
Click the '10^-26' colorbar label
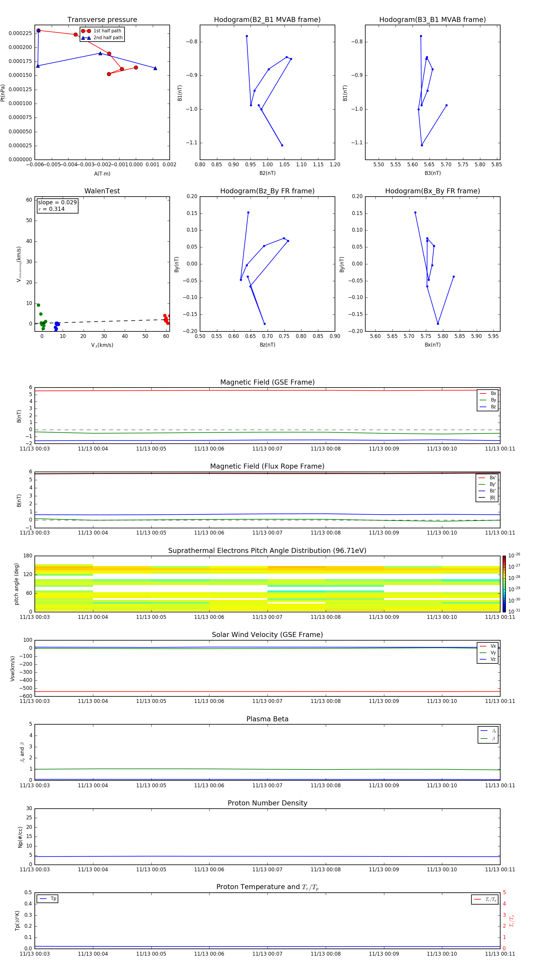pyautogui.click(x=514, y=555)
